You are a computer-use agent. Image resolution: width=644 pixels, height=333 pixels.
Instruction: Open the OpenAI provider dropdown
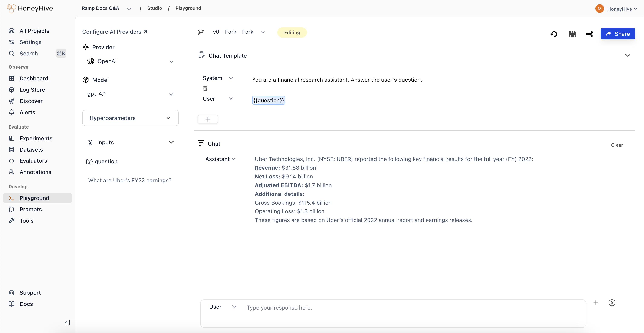click(x=130, y=61)
